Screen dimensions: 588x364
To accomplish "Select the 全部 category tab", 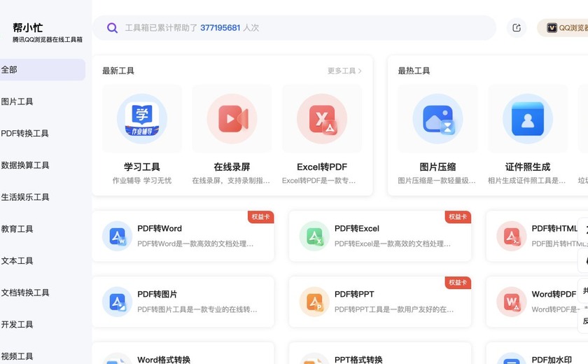I will point(43,70).
